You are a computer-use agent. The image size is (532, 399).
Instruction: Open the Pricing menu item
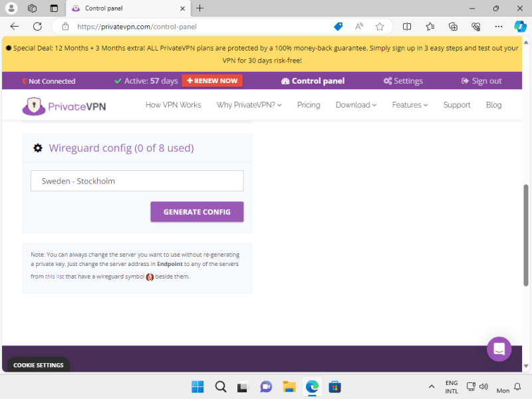click(x=309, y=105)
